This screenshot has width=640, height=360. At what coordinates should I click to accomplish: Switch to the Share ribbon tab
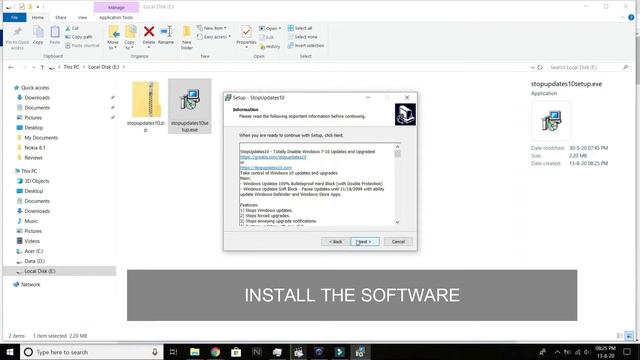tap(61, 18)
